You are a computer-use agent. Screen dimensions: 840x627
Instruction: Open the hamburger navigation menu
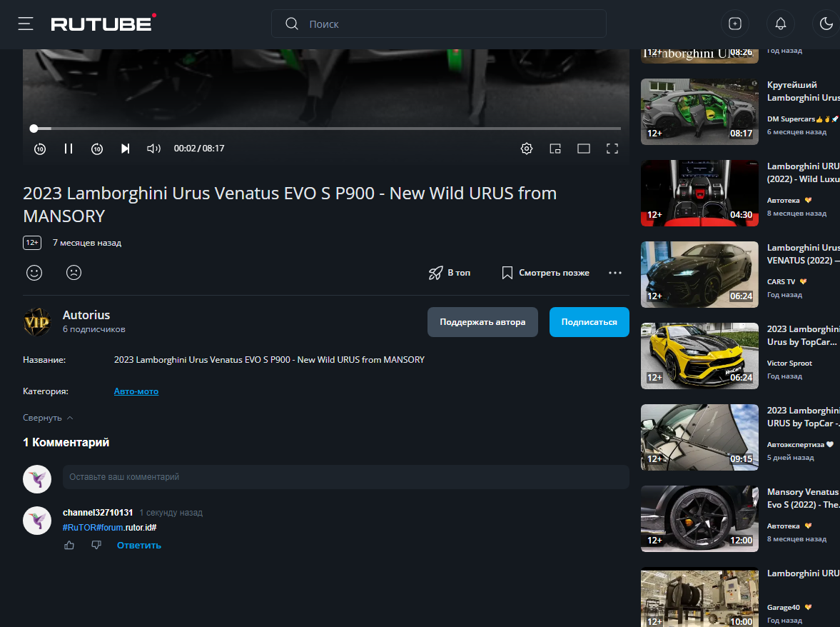tap(25, 24)
